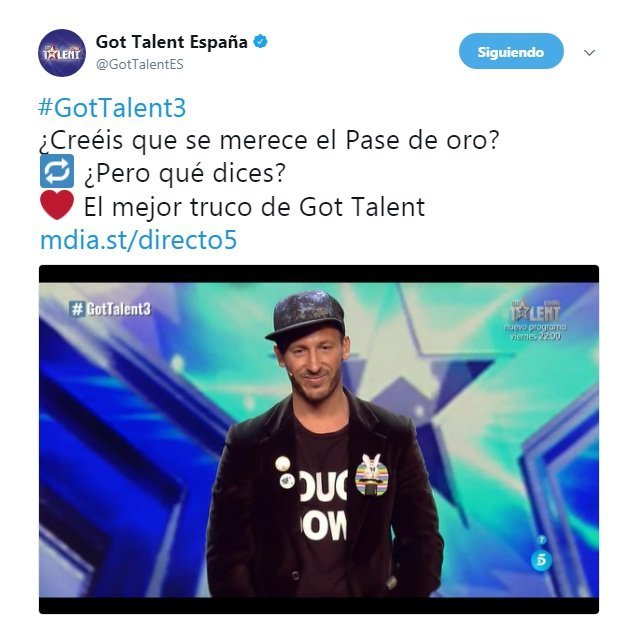Open the #GotTalent3 hashtag link
Screen dimensions: 631x617
[112, 107]
